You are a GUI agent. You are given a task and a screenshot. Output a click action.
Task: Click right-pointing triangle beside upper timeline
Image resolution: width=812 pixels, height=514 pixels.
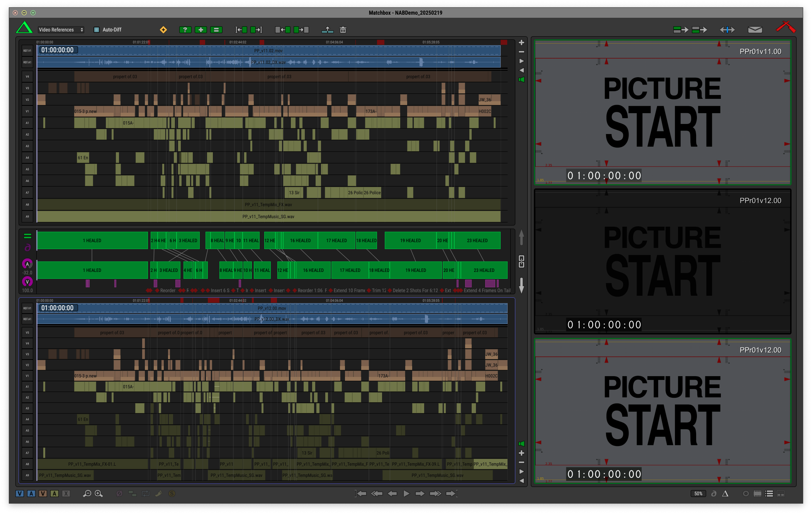[x=522, y=61]
